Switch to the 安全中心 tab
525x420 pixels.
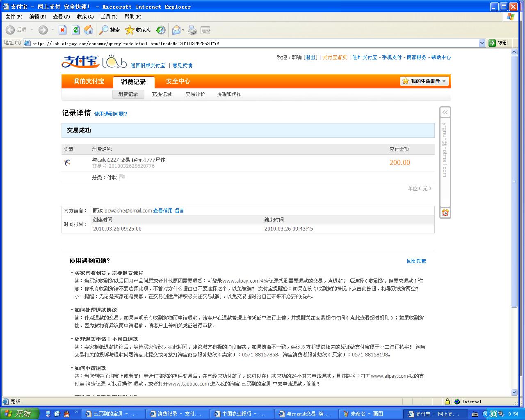178,81
